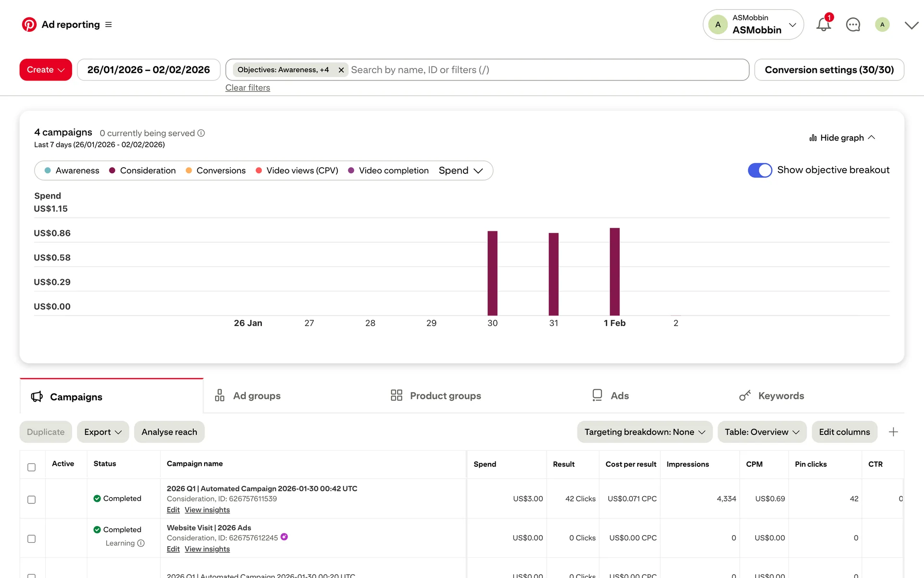Open the Table: Overview dropdown
The image size is (924, 578).
click(762, 432)
